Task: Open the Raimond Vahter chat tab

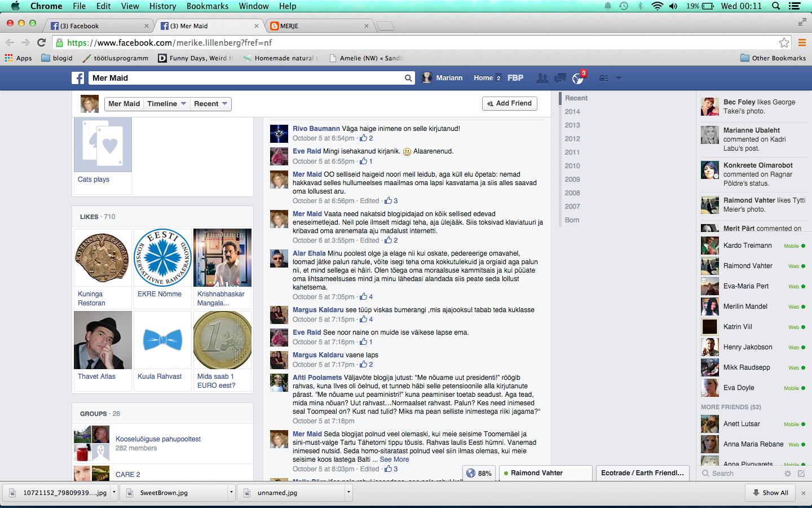Action: [x=546, y=473]
